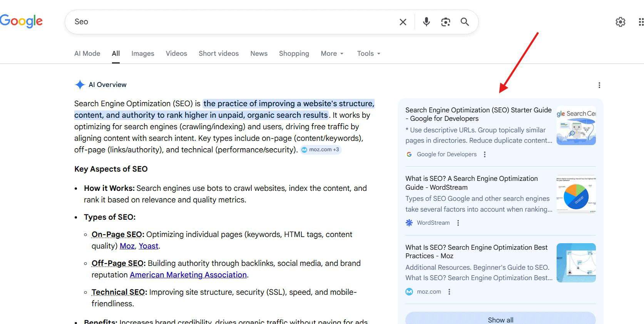Image resolution: width=644 pixels, height=324 pixels.
Task: Expand the Tools dropdown
Action: pyautogui.click(x=369, y=53)
